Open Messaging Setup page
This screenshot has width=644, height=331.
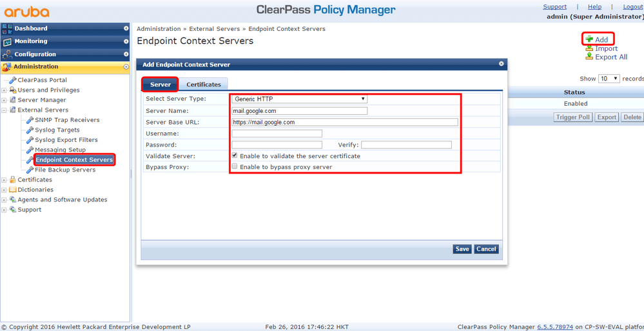click(61, 150)
